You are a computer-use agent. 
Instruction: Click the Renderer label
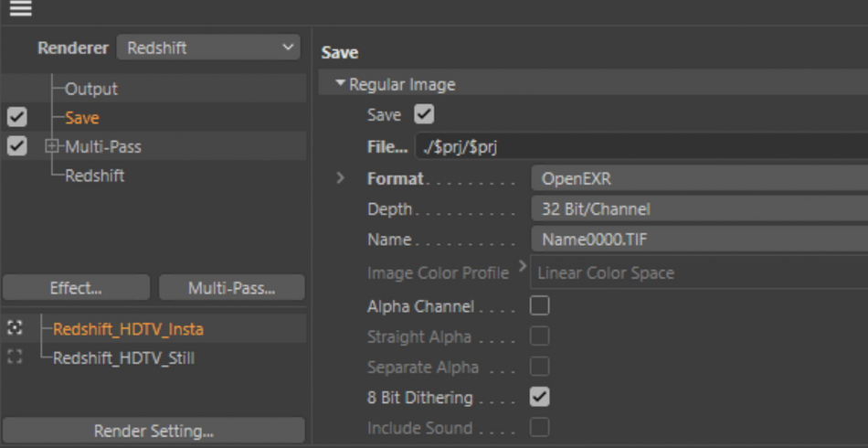point(73,48)
